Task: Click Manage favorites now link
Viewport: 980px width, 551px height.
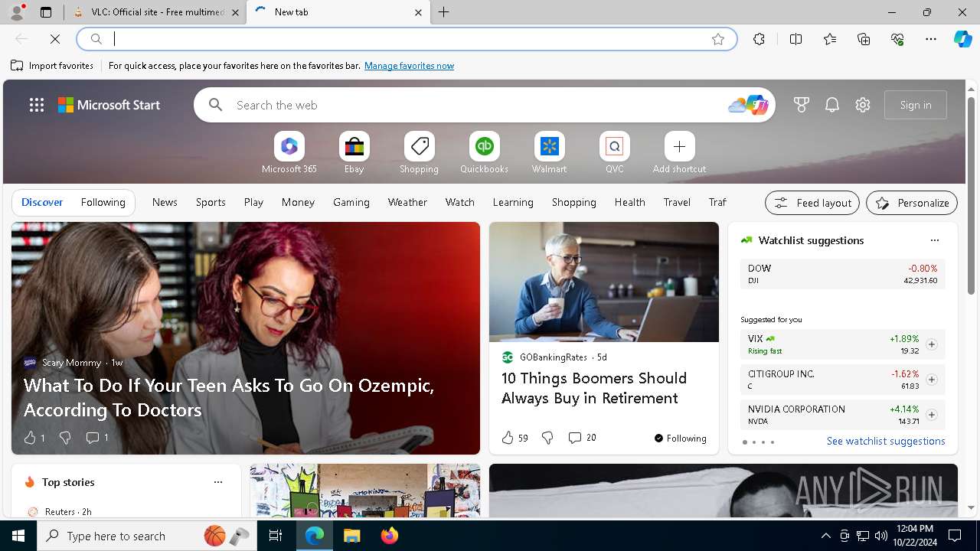Action: coord(409,66)
